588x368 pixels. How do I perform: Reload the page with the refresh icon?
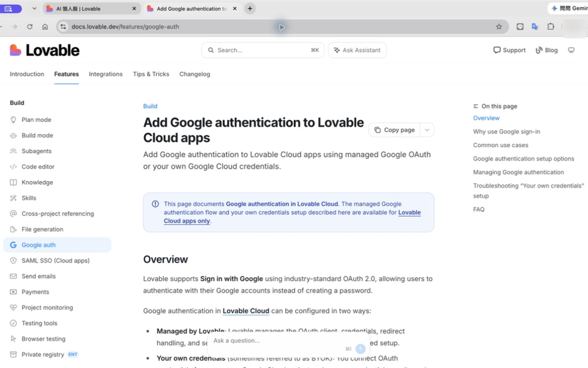pos(30,26)
